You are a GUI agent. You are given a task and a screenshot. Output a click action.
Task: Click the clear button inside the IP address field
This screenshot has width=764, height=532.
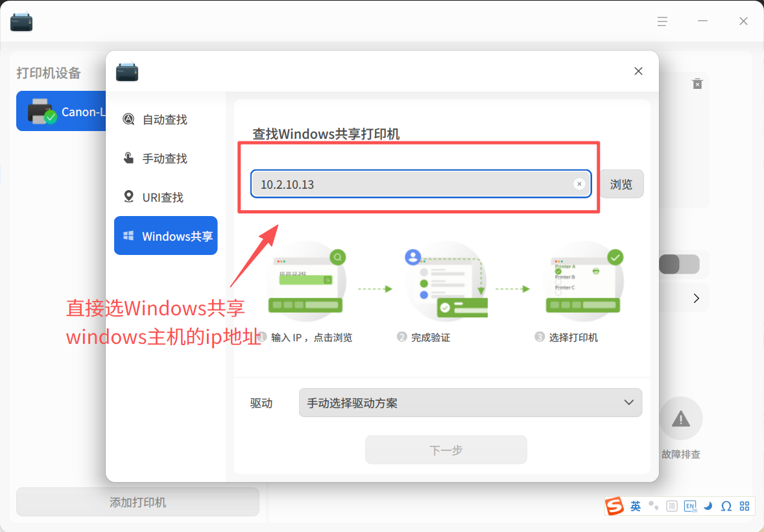tap(579, 184)
